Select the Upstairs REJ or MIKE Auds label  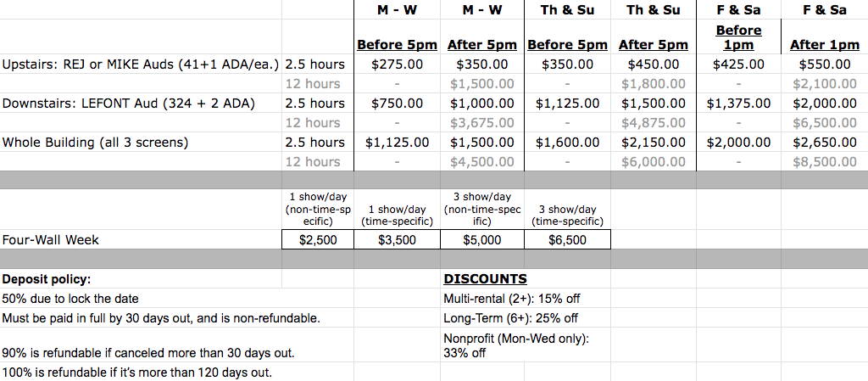141,64
